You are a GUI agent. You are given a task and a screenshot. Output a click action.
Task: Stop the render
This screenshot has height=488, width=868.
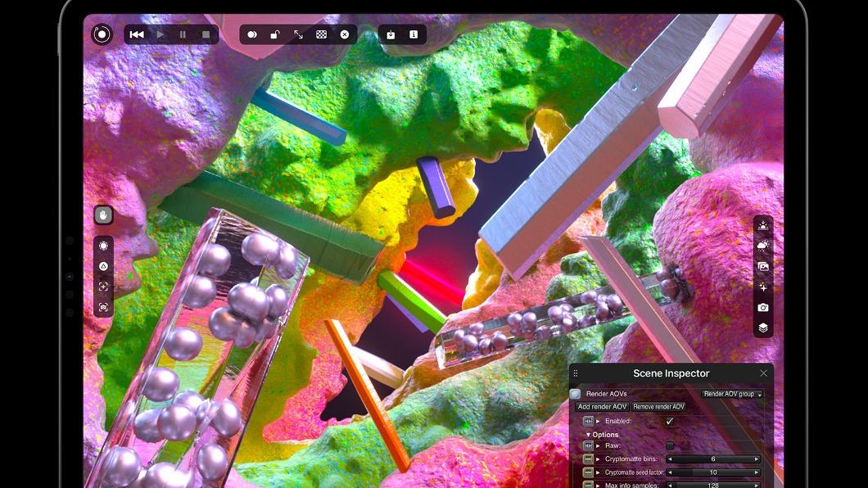pos(206,34)
